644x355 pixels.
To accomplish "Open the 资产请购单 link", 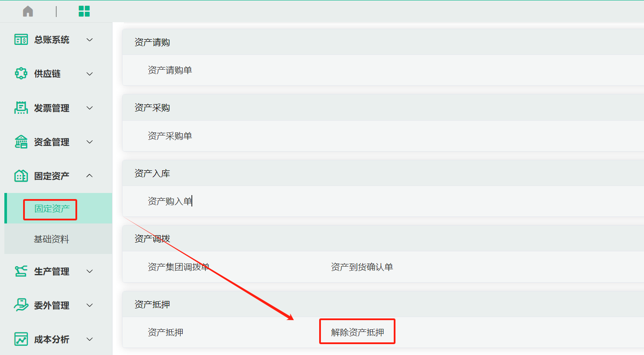I will 170,70.
